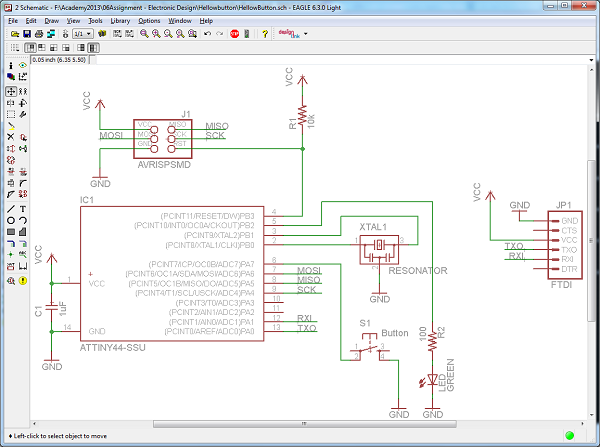Image resolution: width=600 pixels, height=447 pixels.
Task: Open the Window menu
Action: [180, 21]
